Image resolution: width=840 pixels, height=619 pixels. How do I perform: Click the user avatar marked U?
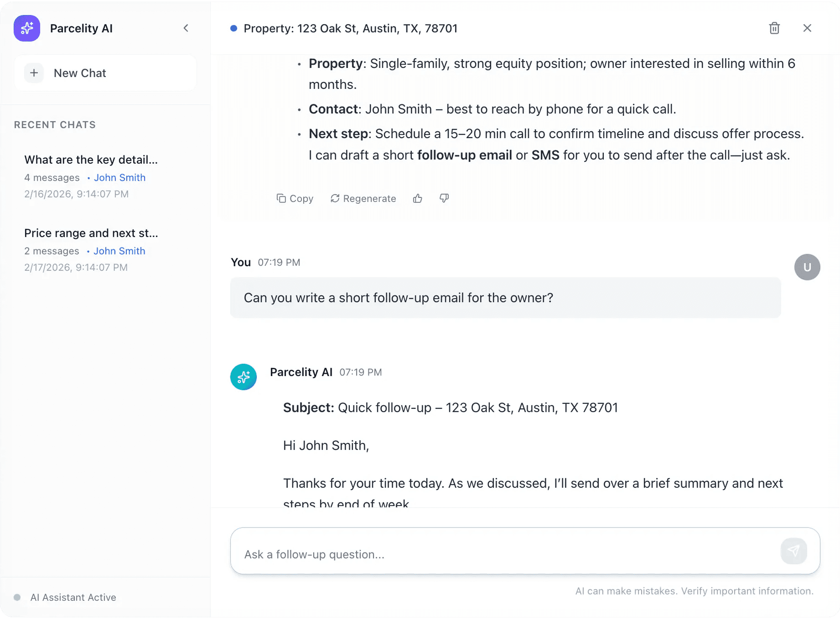coord(807,267)
